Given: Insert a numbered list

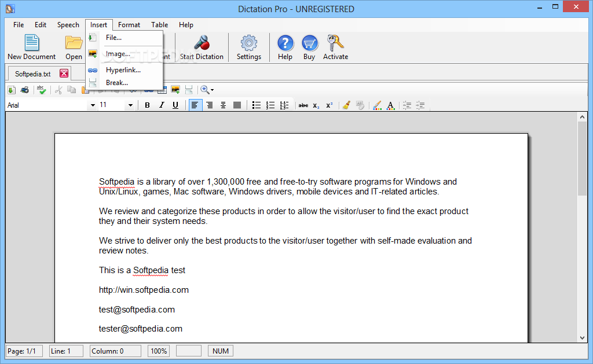Looking at the screenshot, I should pos(270,105).
